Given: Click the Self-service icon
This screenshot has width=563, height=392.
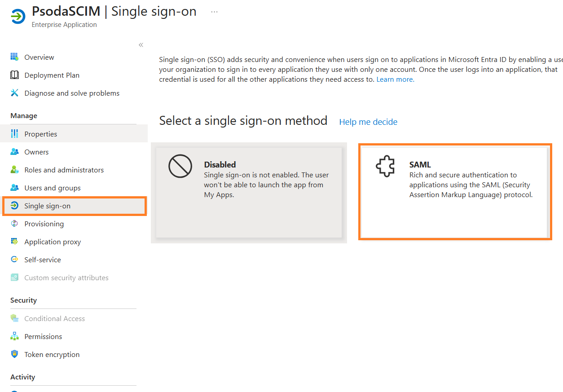Looking at the screenshot, I should point(14,260).
